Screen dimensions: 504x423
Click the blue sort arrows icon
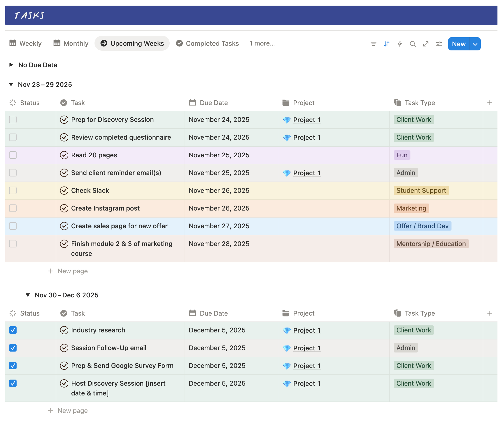click(386, 44)
